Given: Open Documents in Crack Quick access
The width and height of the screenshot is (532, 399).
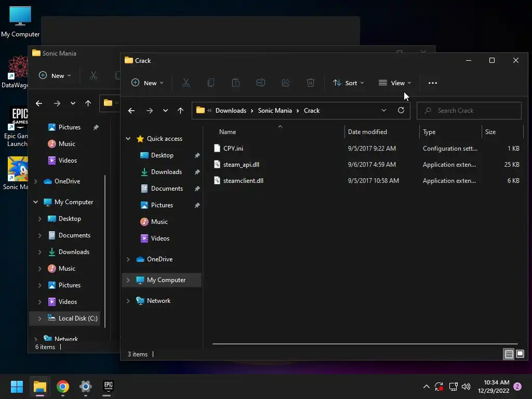Looking at the screenshot, I should pyautogui.click(x=167, y=188).
